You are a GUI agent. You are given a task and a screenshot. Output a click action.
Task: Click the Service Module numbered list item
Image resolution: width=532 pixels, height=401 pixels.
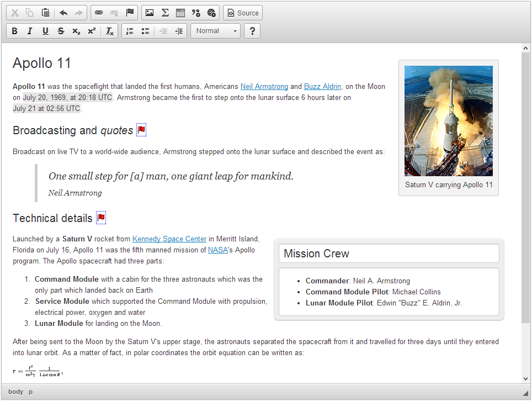[x=151, y=307]
